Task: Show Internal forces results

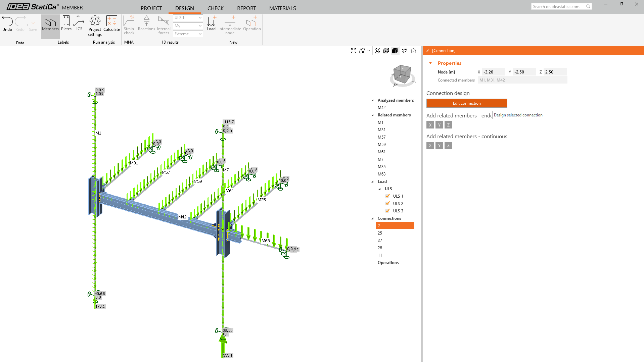Action: click(x=164, y=25)
